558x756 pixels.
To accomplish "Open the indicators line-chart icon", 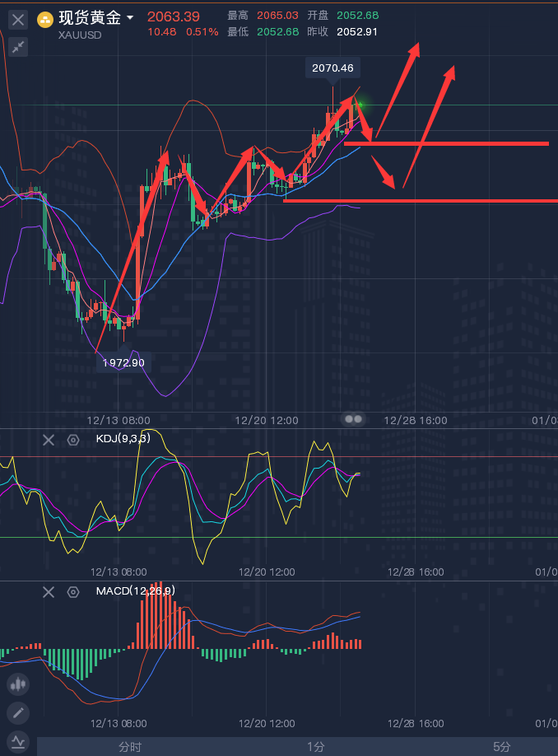I will pyautogui.click(x=18, y=741).
